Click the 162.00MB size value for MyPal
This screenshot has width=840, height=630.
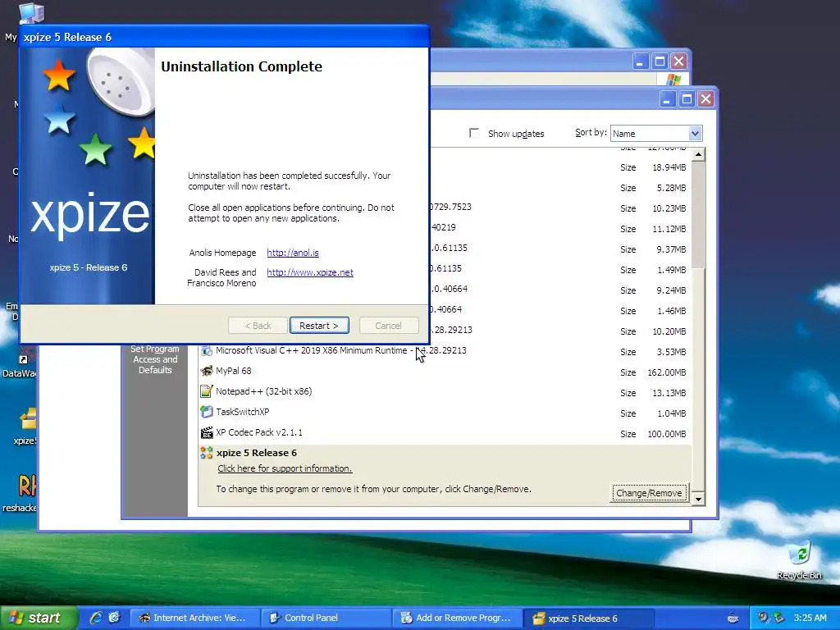(x=666, y=372)
